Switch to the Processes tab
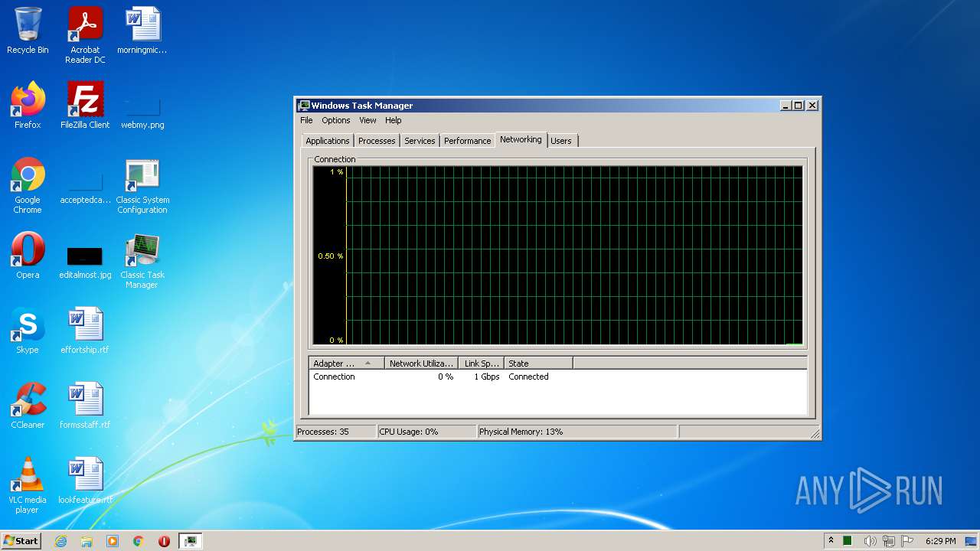This screenshot has height=551, width=980. tap(377, 141)
